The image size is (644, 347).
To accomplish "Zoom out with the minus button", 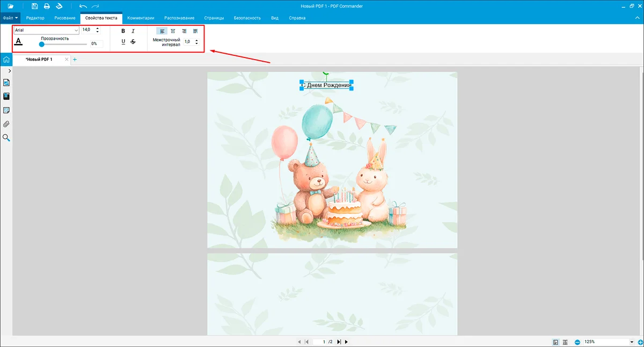I will [x=577, y=342].
